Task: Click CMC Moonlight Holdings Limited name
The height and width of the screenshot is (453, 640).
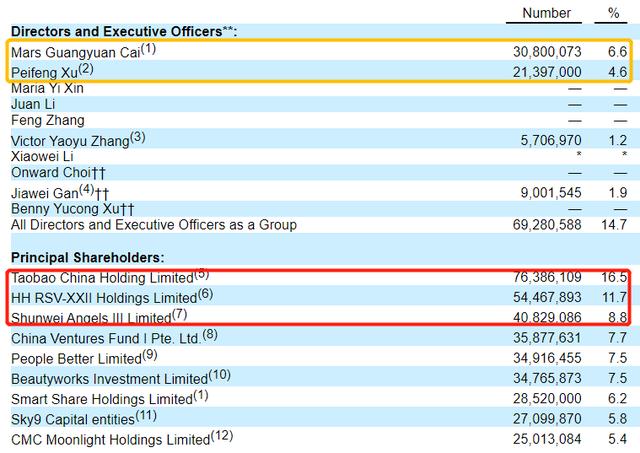Action: pyautogui.click(x=111, y=440)
